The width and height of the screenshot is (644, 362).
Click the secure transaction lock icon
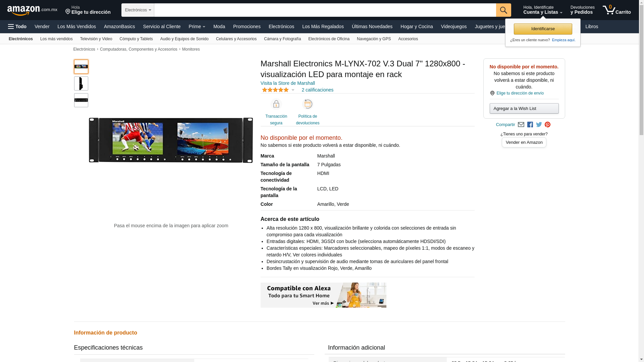276,104
